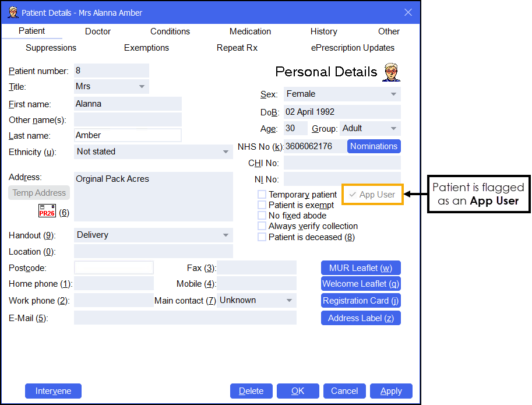Click into the Postcode field
The width and height of the screenshot is (532, 405).
114,268
